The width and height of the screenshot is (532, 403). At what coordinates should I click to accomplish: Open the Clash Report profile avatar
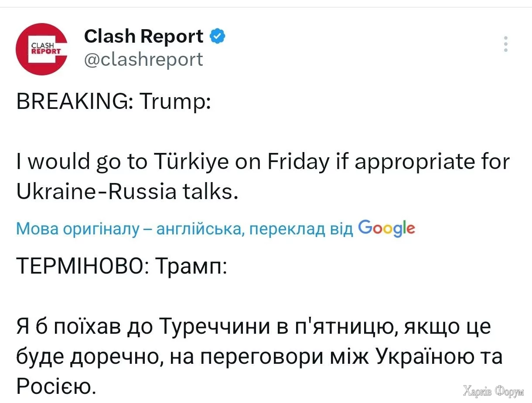tap(41, 49)
